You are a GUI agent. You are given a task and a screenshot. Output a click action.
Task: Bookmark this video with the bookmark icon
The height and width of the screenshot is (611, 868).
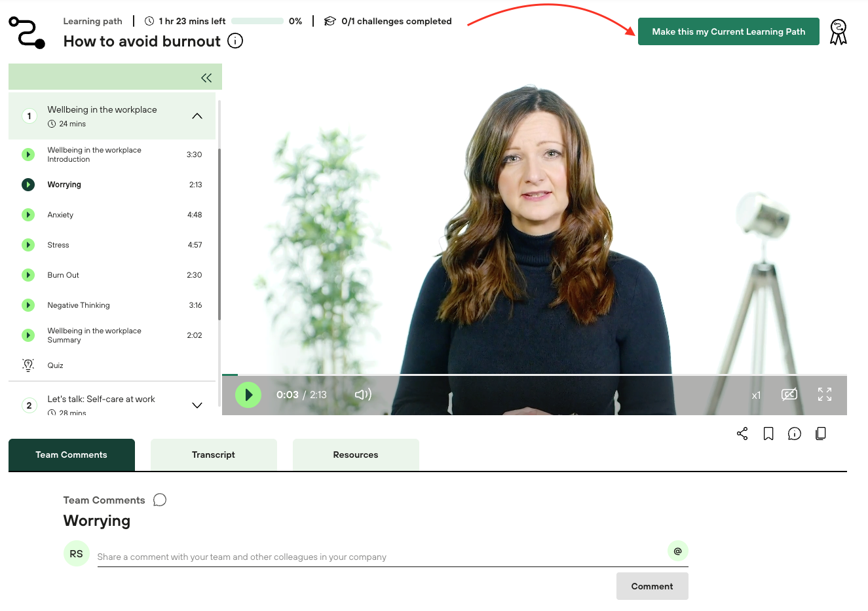click(768, 434)
